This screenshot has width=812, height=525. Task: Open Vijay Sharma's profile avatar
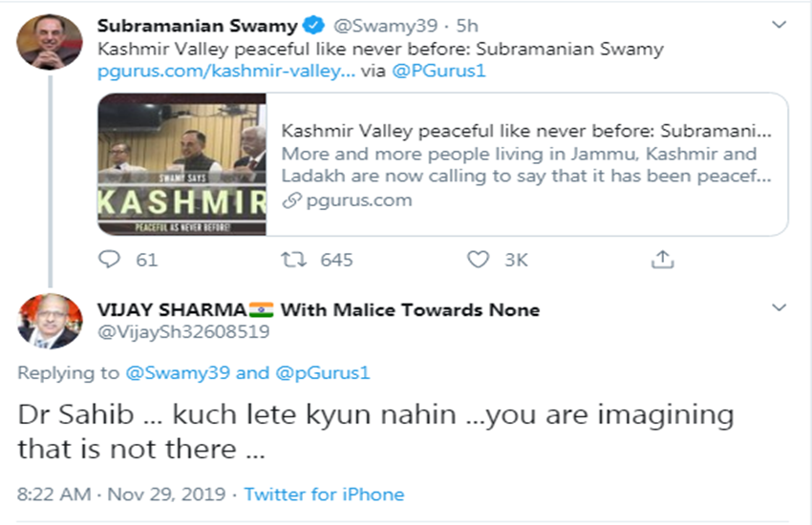pos(50,322)
